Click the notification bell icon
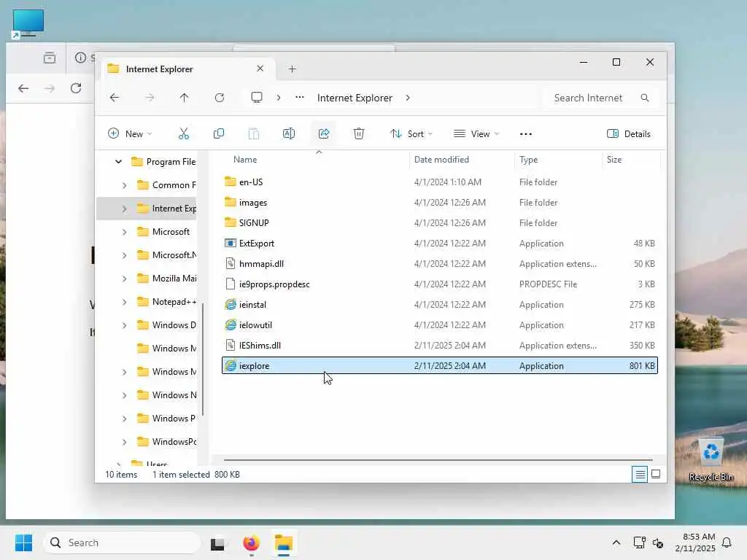Image resolution: width=747 pixels, height=560 pixels. point(727,542)
